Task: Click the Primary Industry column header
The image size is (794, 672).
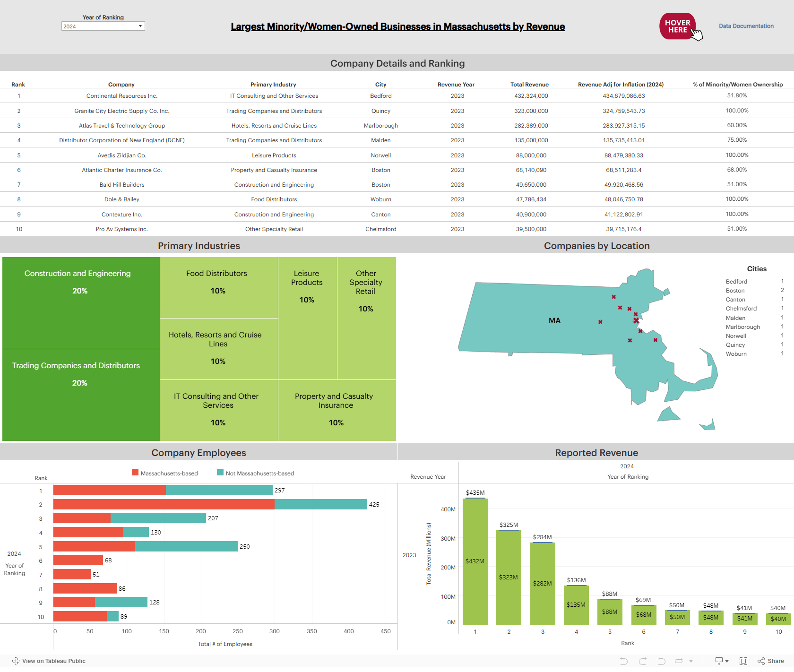Action: click(x=273, y=85)
